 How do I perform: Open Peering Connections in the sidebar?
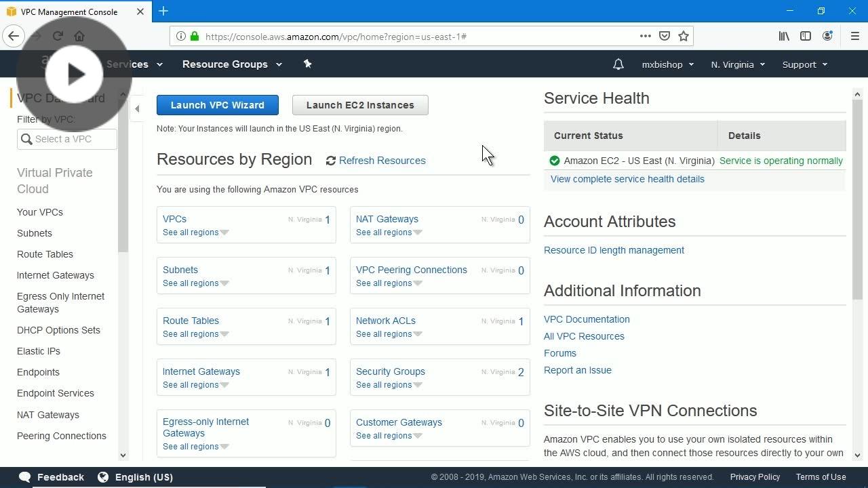62,436
